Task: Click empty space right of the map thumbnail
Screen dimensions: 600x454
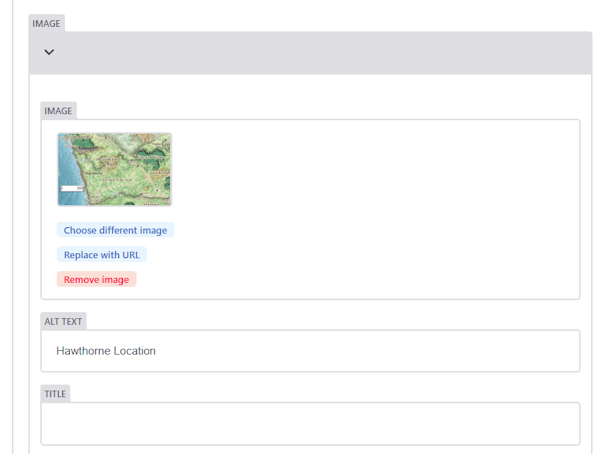Action: point(370,169)
